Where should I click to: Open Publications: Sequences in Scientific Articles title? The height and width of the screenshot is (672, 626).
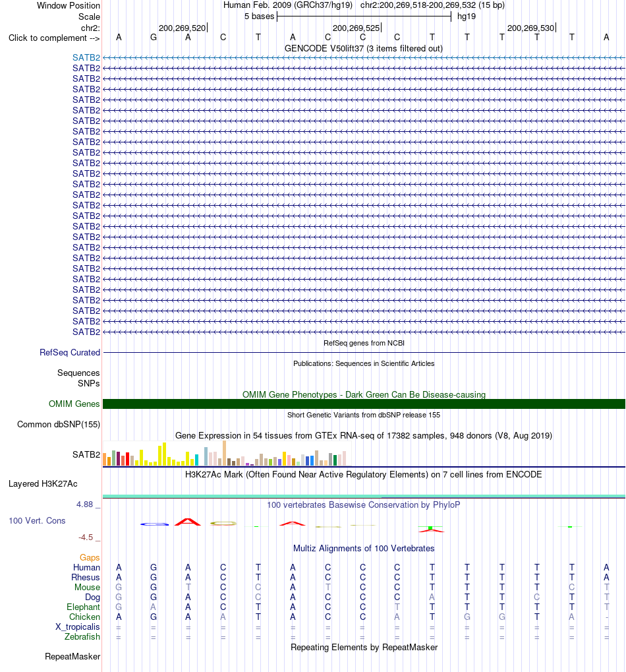click(364, 363)
